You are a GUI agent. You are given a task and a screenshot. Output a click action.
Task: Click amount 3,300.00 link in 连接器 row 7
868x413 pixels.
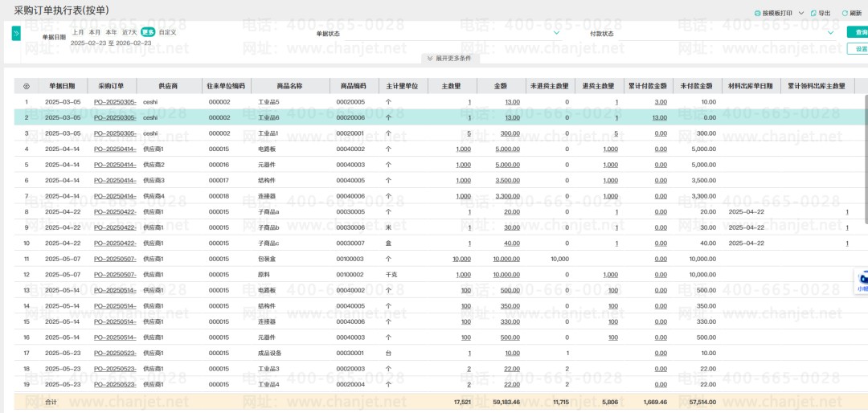507,196
